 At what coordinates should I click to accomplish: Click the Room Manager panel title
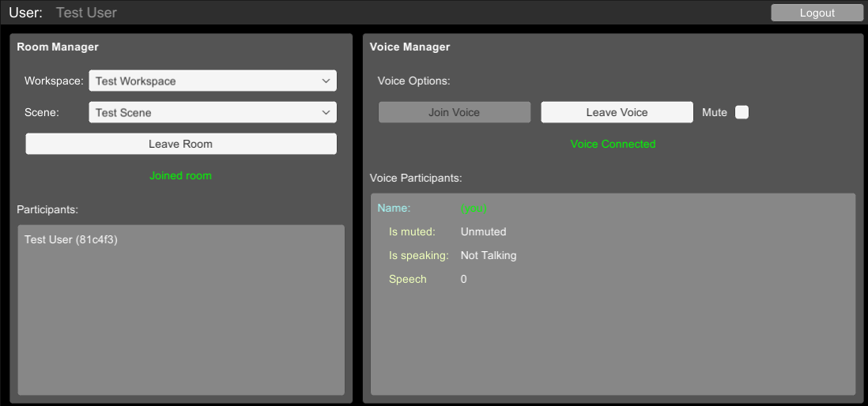click(x=58, y=47)
